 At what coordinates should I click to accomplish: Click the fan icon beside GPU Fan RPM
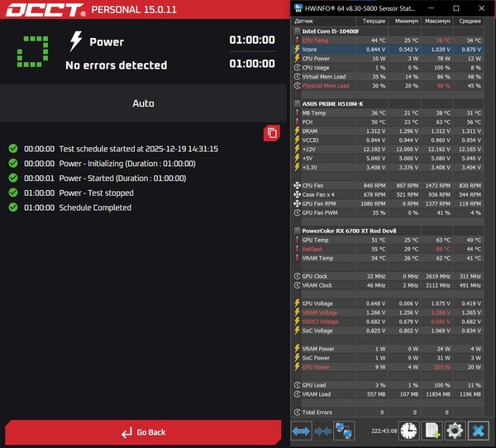tap(297, 204)
